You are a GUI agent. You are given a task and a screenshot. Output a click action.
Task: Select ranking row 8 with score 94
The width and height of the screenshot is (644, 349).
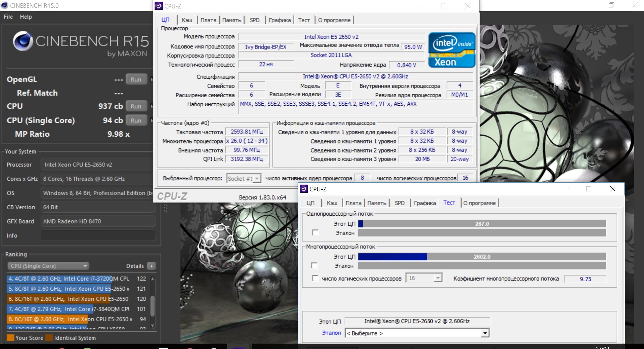[x=77, y=319]
